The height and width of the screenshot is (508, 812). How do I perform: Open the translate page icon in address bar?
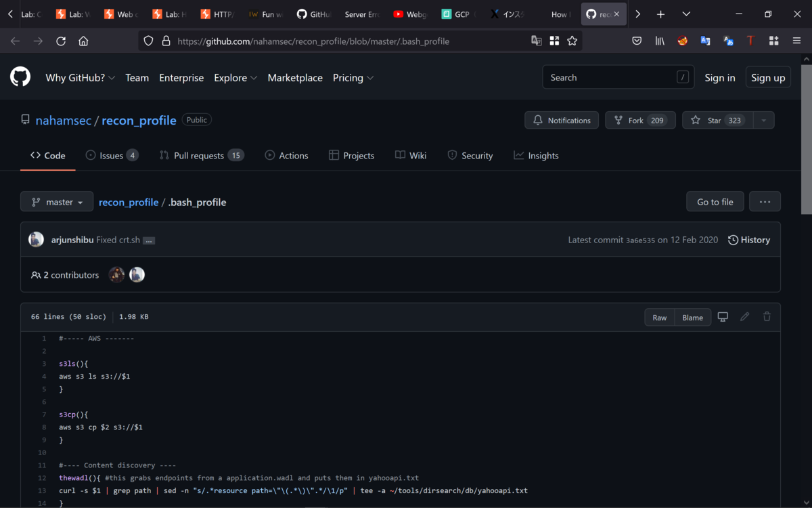pos(537,41)
